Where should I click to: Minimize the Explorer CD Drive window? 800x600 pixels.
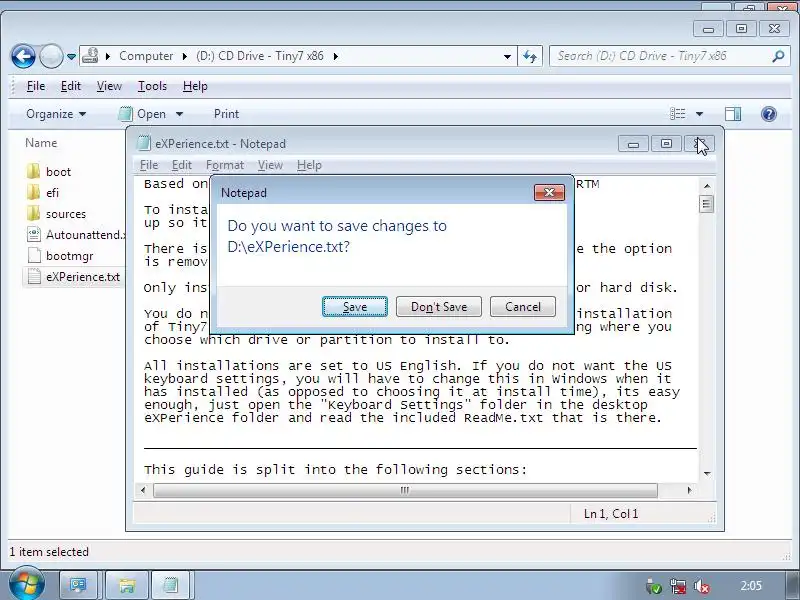point(708,29)
